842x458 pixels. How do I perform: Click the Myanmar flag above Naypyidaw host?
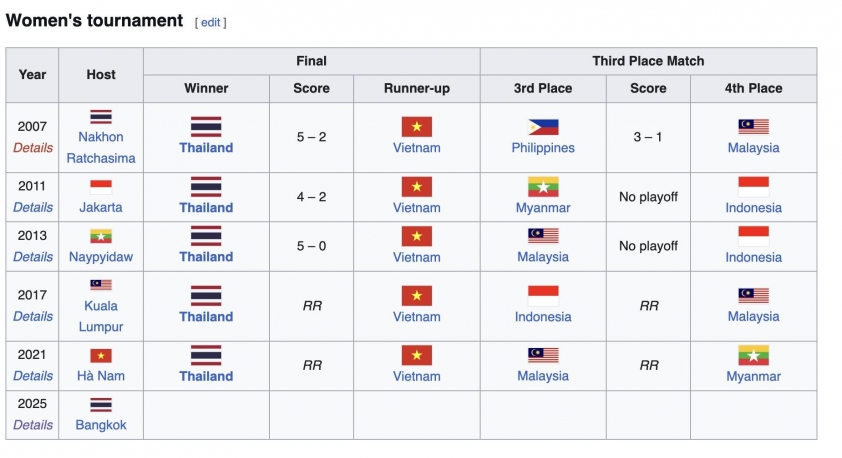tap(101, 237)
